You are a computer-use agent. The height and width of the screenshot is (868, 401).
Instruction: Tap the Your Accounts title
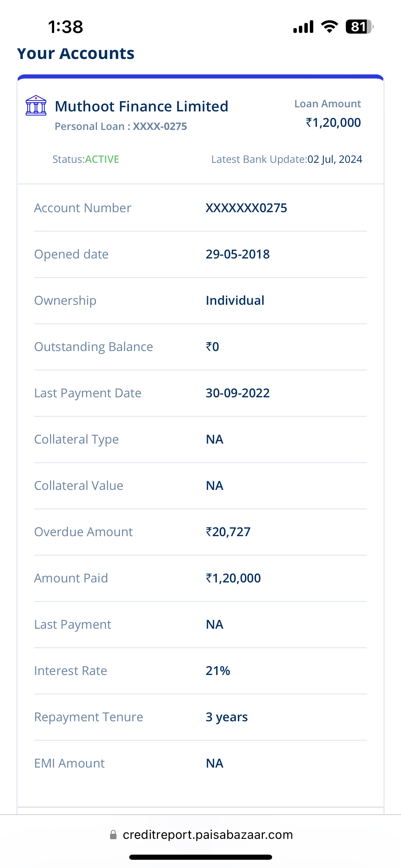point(76,53)
